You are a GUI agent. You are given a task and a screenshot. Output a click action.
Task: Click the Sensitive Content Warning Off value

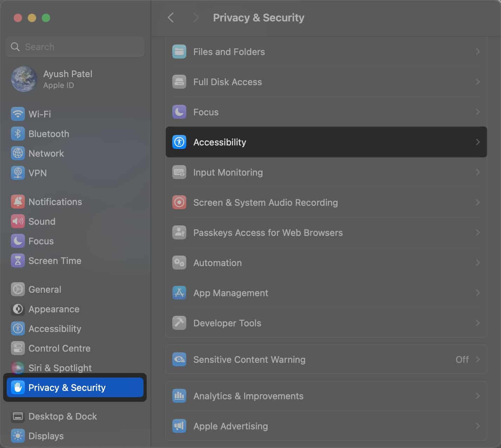pyautogui.click(x=462, y=359)
